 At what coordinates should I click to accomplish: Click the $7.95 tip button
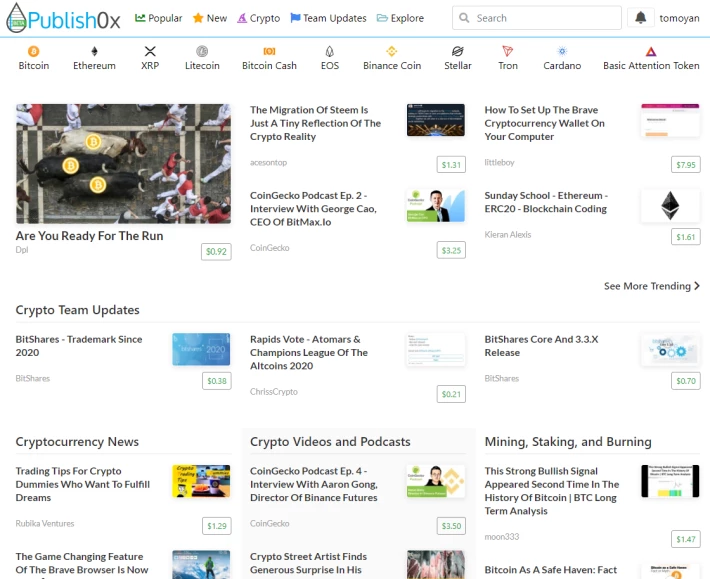(x=686, y=165)
